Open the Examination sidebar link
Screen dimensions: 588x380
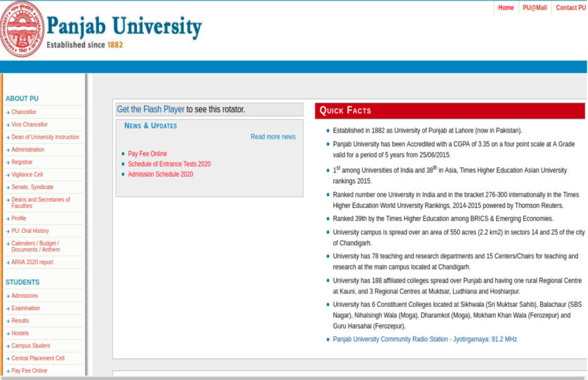(26, 308)
